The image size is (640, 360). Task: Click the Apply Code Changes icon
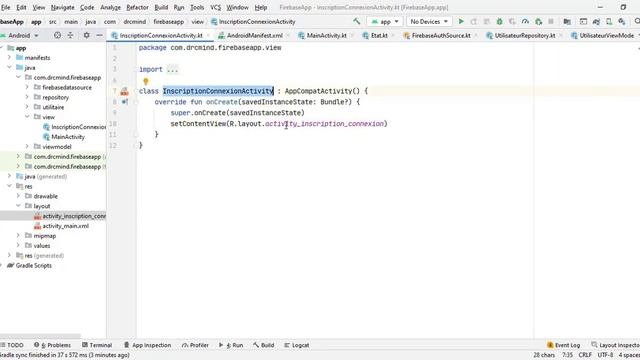pos(487,21)
